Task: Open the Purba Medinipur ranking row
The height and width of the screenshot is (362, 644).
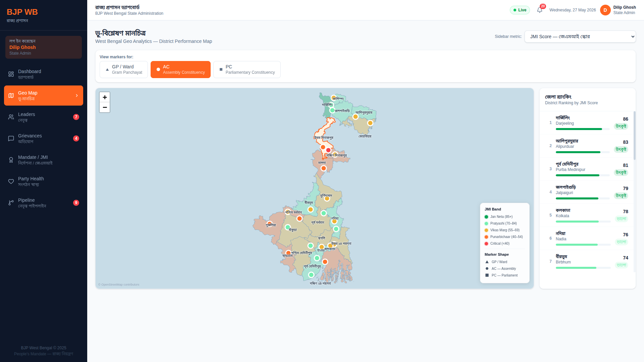Action: click(x=587, y=169)
